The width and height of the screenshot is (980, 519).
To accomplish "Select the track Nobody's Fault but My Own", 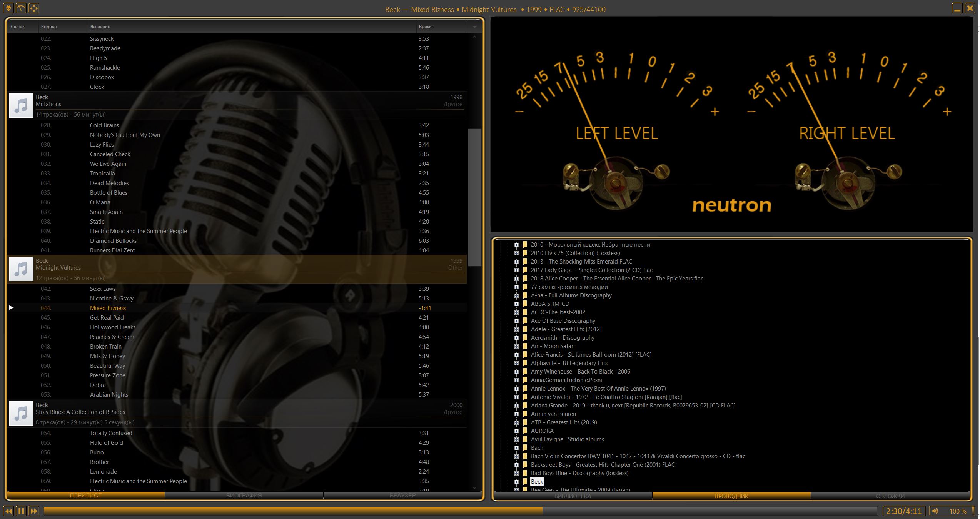I will pyautogui.click(x=237, y=135).
